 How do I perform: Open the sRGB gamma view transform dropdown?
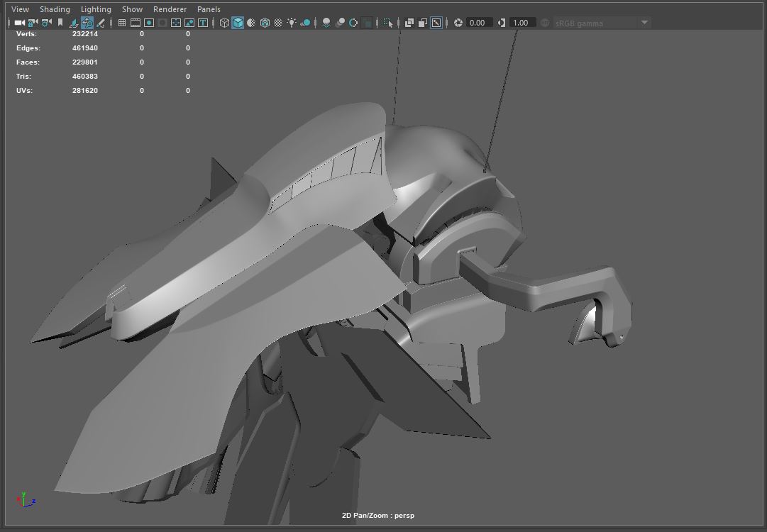(x=601, y=23)
